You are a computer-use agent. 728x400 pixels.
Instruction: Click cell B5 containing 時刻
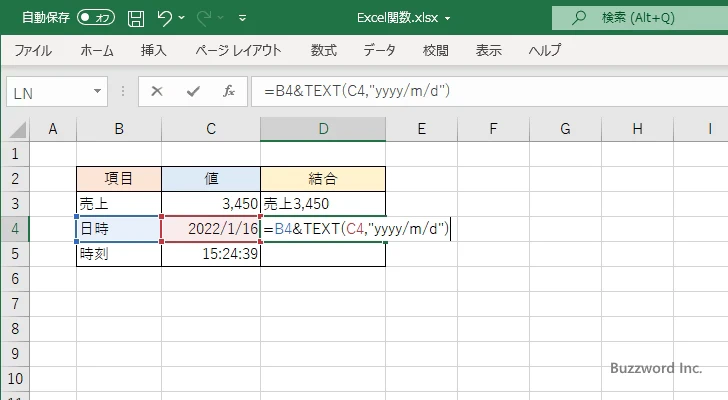(119, 254)
